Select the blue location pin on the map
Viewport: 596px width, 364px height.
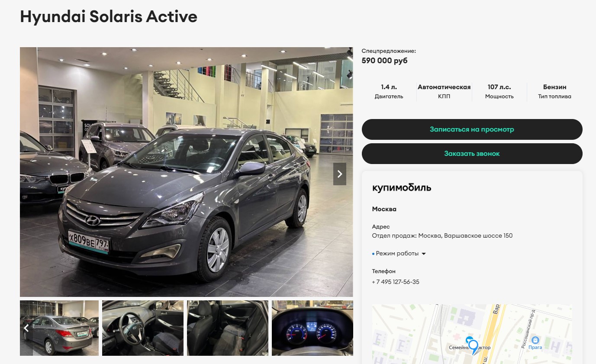474,346
